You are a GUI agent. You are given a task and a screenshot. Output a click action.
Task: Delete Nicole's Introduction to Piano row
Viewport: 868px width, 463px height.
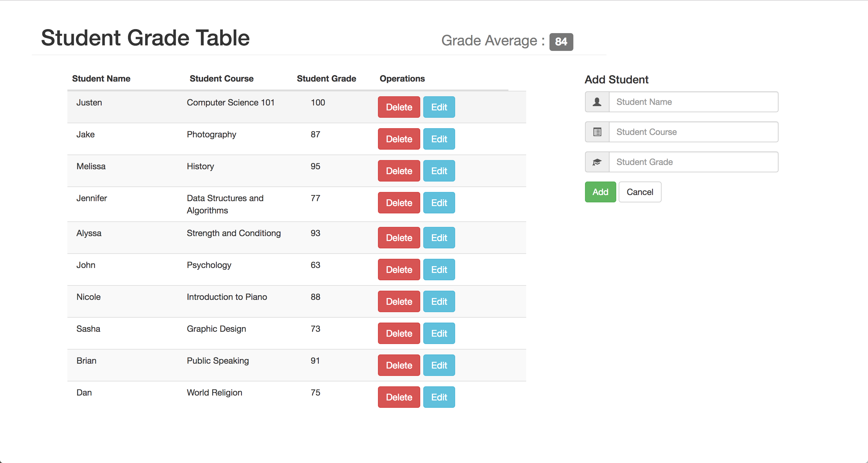click(398, 301)
